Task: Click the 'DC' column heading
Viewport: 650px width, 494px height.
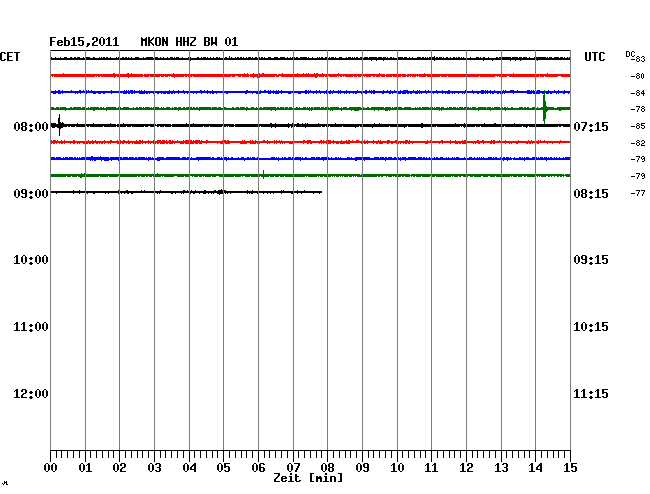Action: click(630, 54)
